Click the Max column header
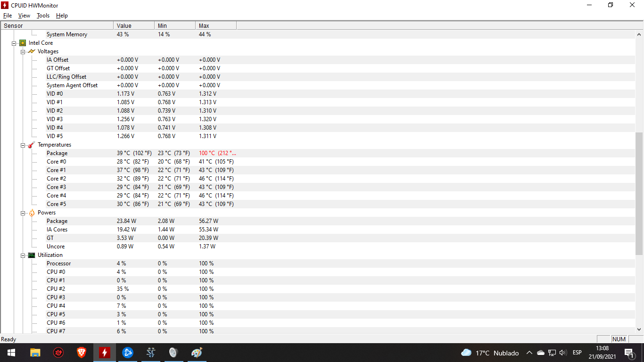 point(216,26)
